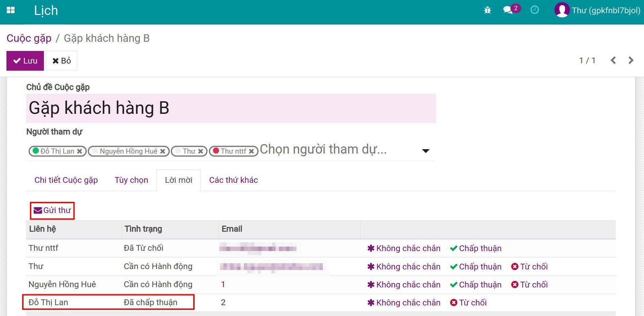
Task: Click the Gửi thư send mail button
Action: [52, 210]
